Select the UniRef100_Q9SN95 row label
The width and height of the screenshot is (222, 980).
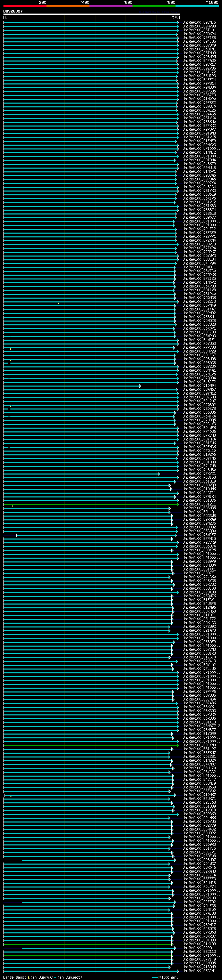pos(199,57)
